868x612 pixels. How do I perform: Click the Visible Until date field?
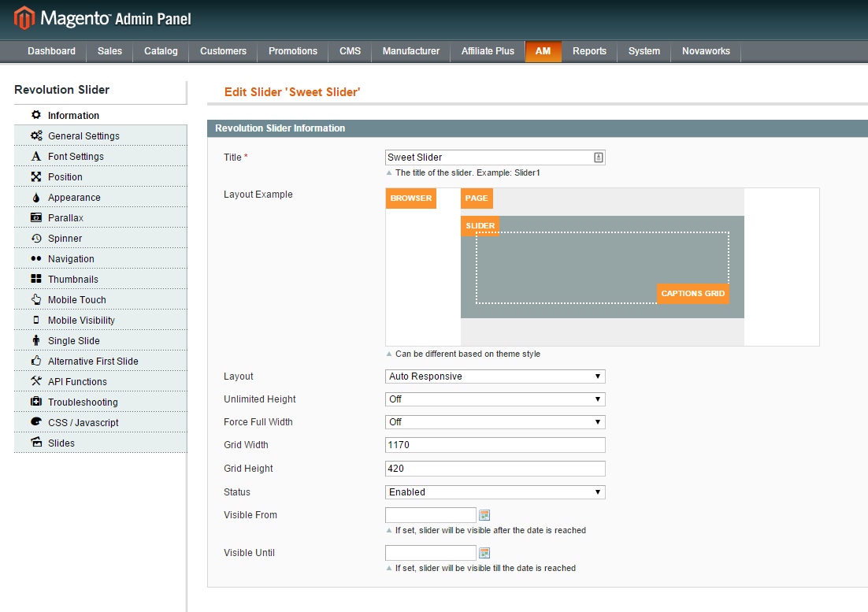coord(431,553)
